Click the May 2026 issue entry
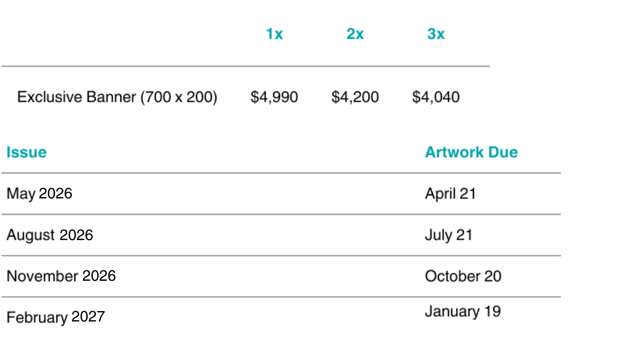The image size is (644, 339). tap(39, 194)
